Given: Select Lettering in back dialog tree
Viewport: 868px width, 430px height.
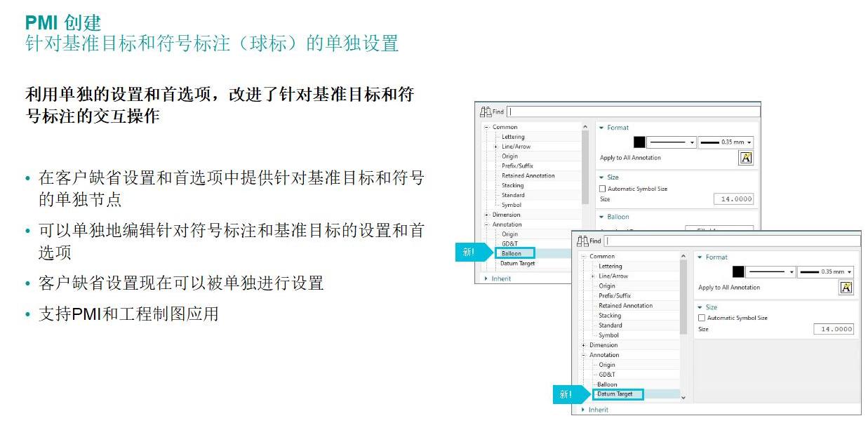Looking at the screenshot, I should point(513,137).
